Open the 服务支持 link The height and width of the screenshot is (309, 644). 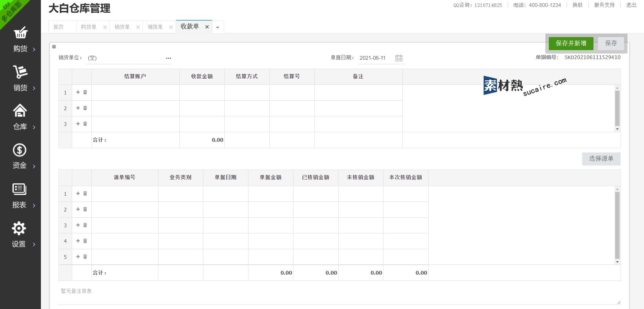(x=604, y=5)
